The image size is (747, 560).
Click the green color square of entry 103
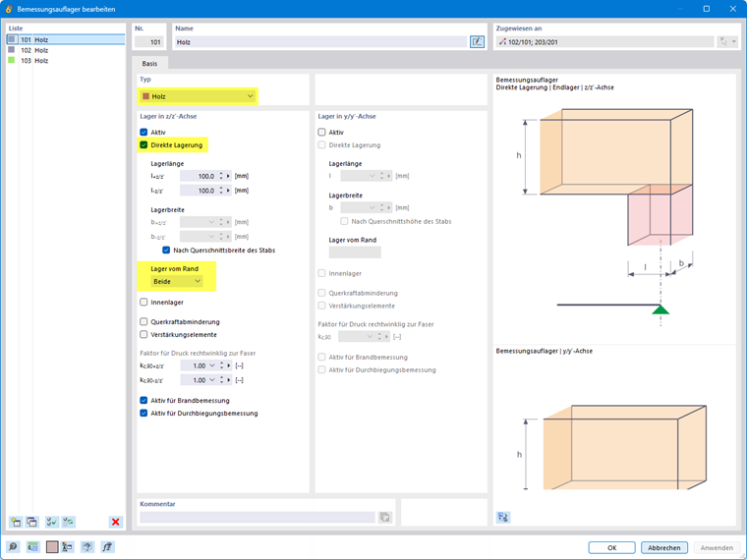(x=12, y=60)
